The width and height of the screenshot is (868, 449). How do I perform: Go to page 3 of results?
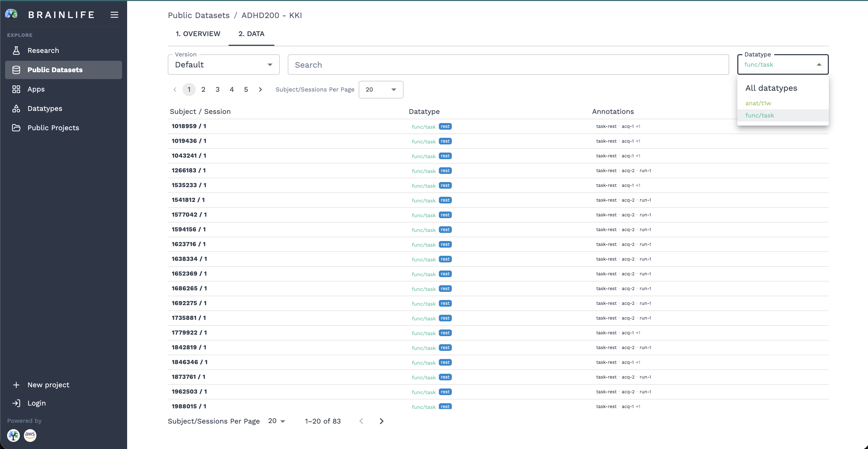217,89
